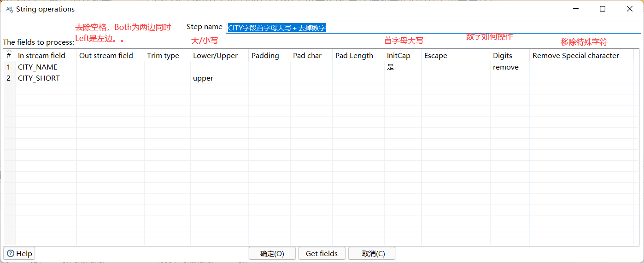Open Escape cell for CITY_NAME
This screenshot has width=644, height=263.
click(456, 67)
